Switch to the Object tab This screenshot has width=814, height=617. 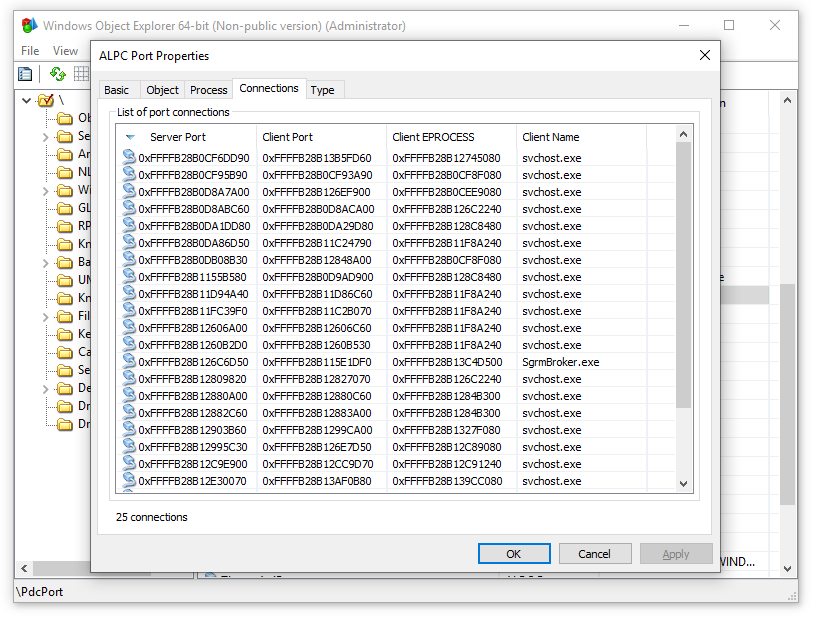coord(162,90)
